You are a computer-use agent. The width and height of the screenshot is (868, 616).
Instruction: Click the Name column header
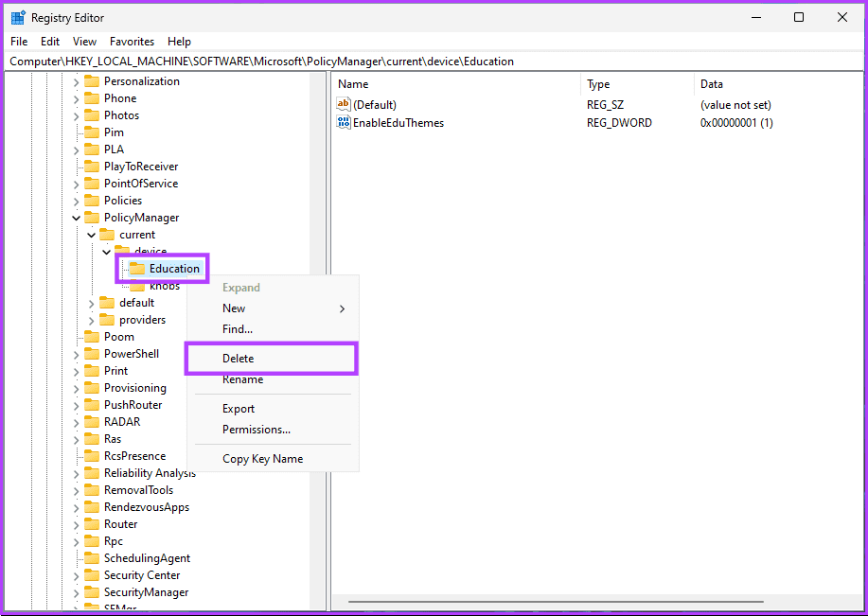coord(458,84)
